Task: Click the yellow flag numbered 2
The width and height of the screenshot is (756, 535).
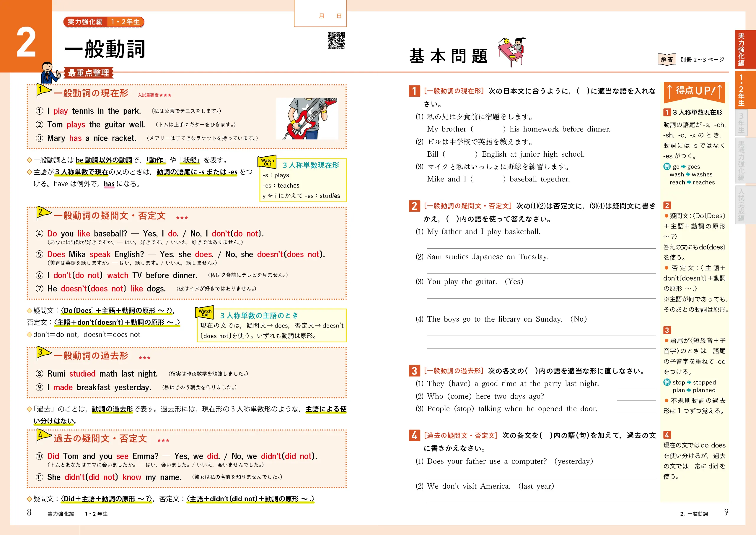Action: pos(43,213)
